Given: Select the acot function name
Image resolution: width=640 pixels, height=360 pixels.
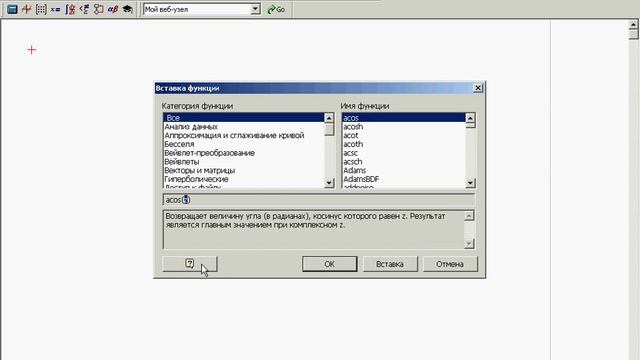Looking at the screenshot, I should tap(404, 135).
